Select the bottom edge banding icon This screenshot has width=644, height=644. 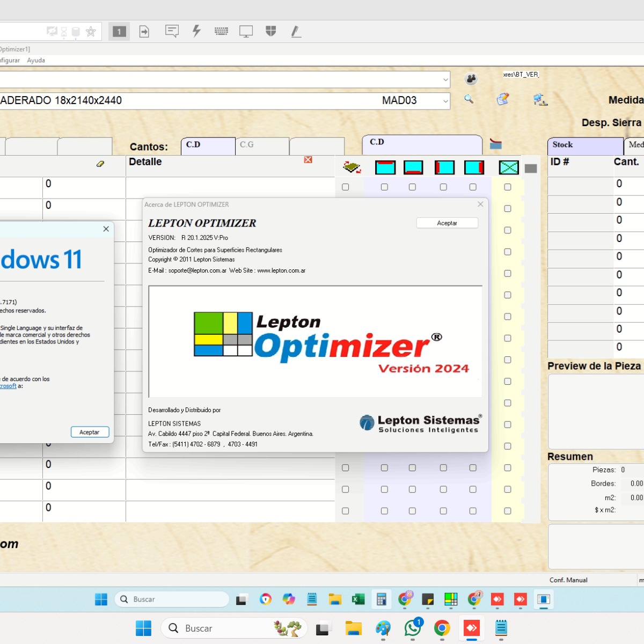(x=413, y=167)
